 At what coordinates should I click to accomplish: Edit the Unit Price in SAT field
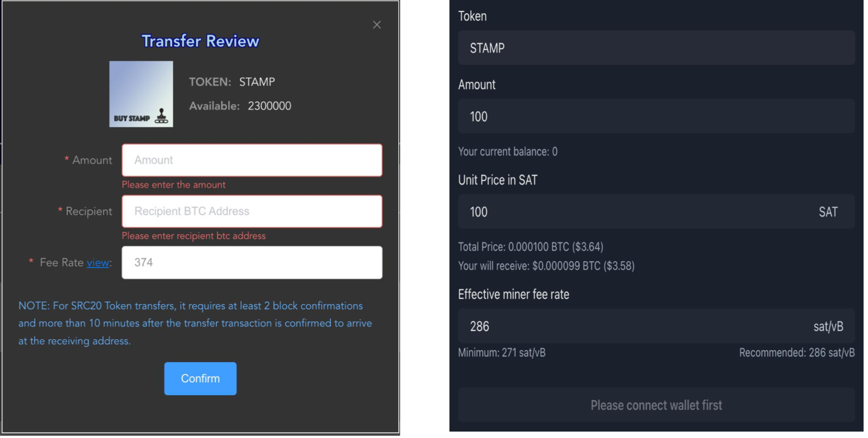[x=636, y=212]
